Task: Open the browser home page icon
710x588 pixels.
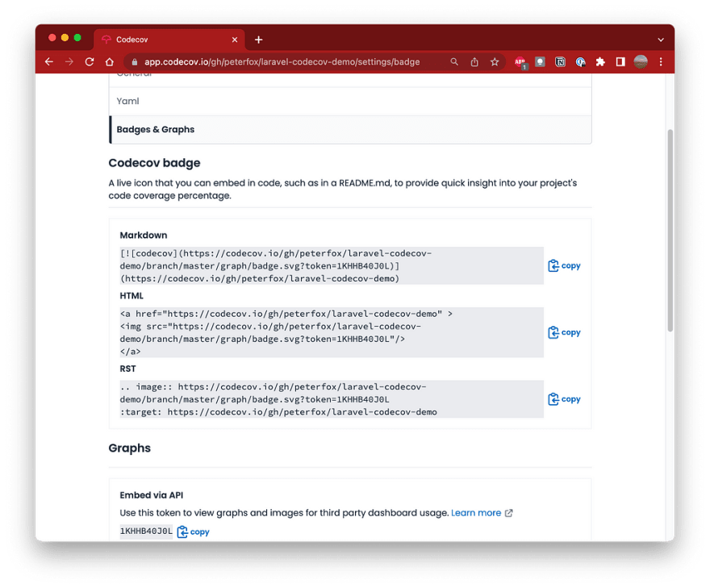Action: tap(109, 62)
